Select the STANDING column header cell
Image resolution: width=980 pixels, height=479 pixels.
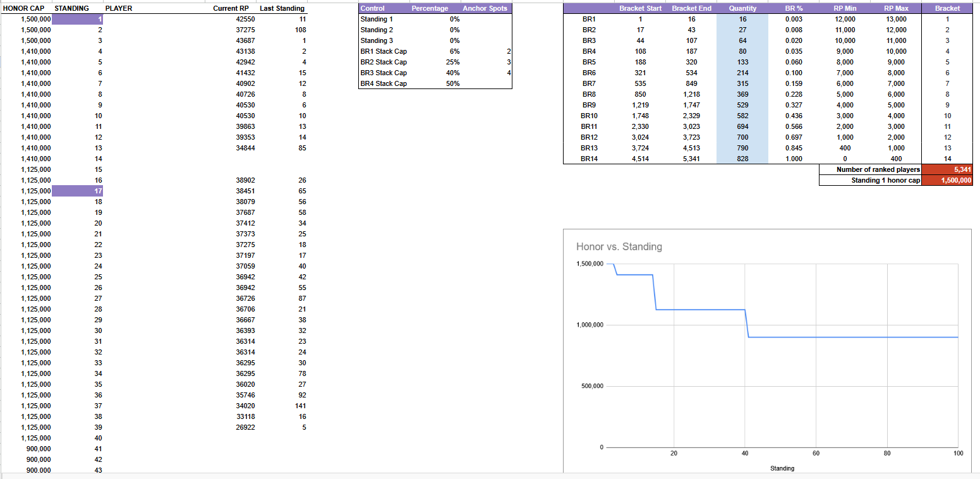click(x=72, y=8)
